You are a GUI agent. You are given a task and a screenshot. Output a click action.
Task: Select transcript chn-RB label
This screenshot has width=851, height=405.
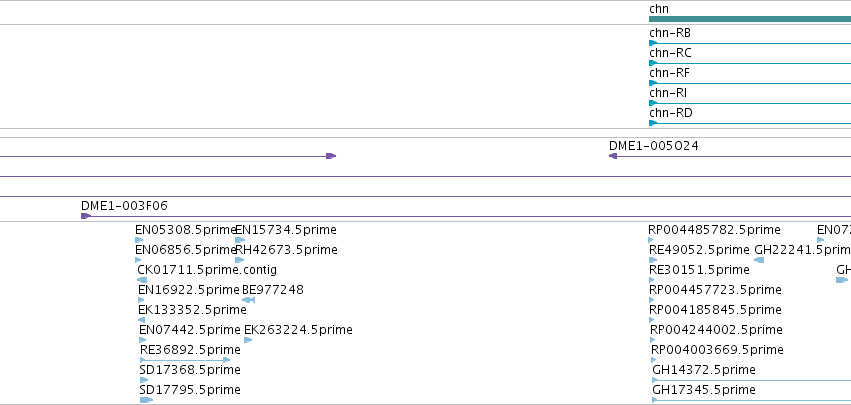[670, 33]
